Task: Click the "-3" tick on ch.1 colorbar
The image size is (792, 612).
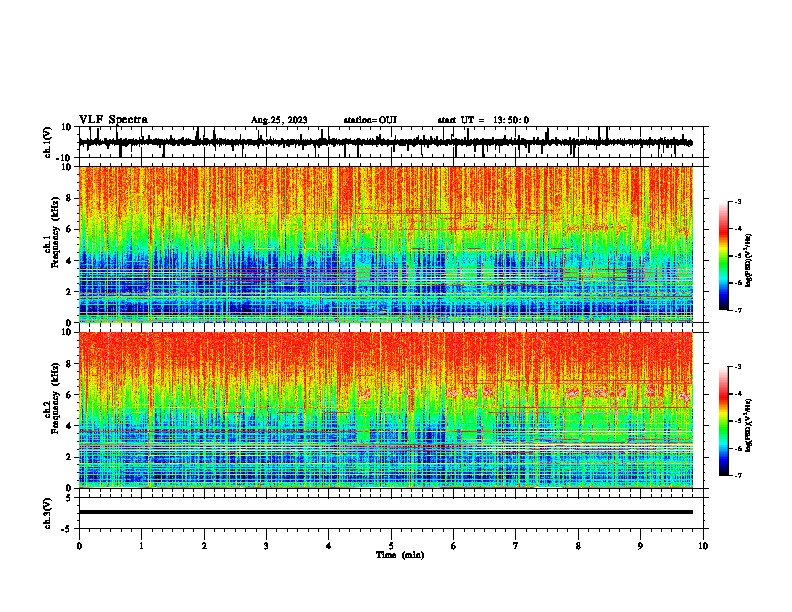Action: coord(737,202)
